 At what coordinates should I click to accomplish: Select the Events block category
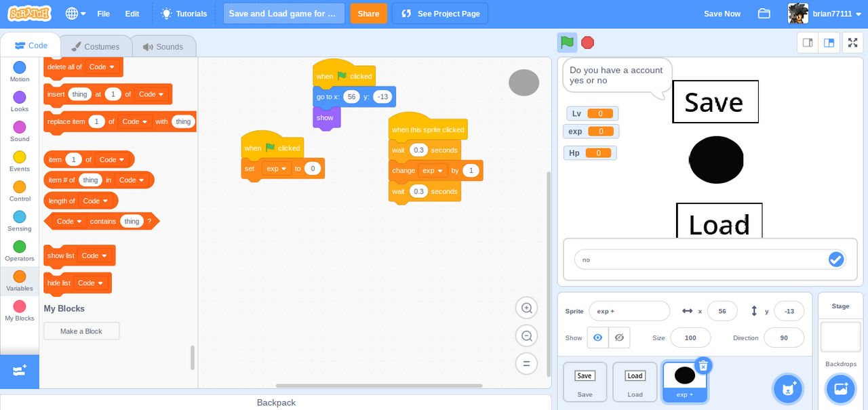click(x=20, y=161)
